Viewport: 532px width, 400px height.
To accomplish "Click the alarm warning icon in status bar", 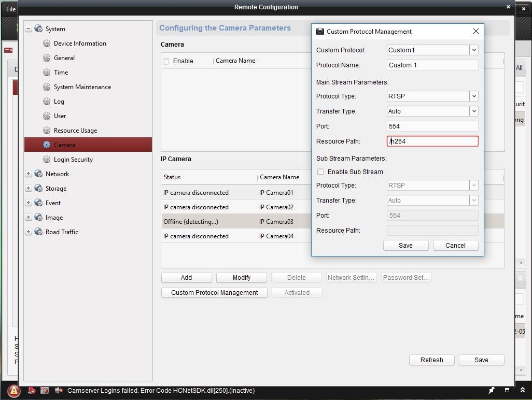I will pos(13,391).
